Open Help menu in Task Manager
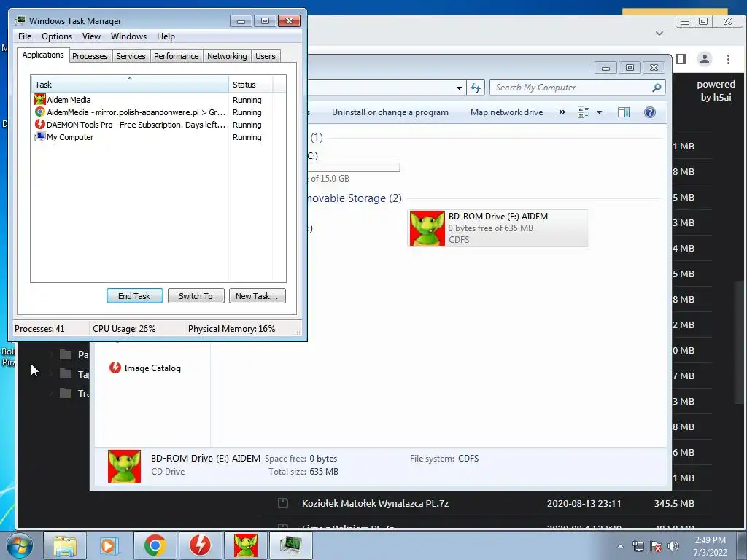This screenshot has width=747, height=560. (166, 36)
